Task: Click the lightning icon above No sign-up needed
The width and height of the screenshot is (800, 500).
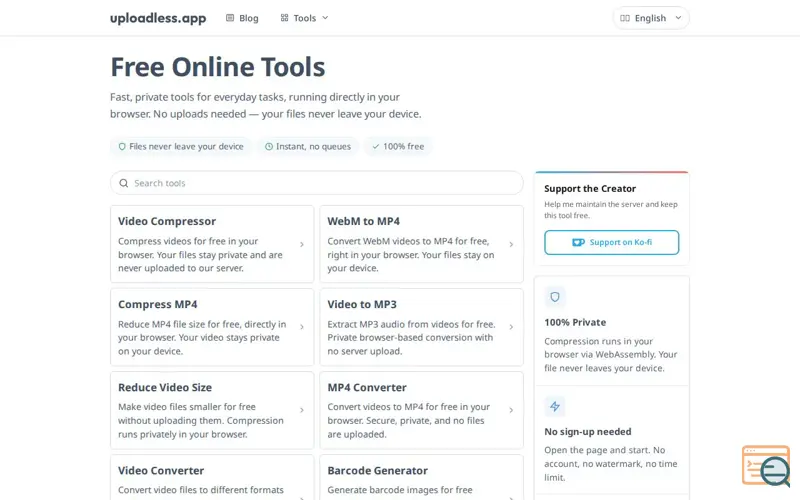Action: [x=555, y=407]
